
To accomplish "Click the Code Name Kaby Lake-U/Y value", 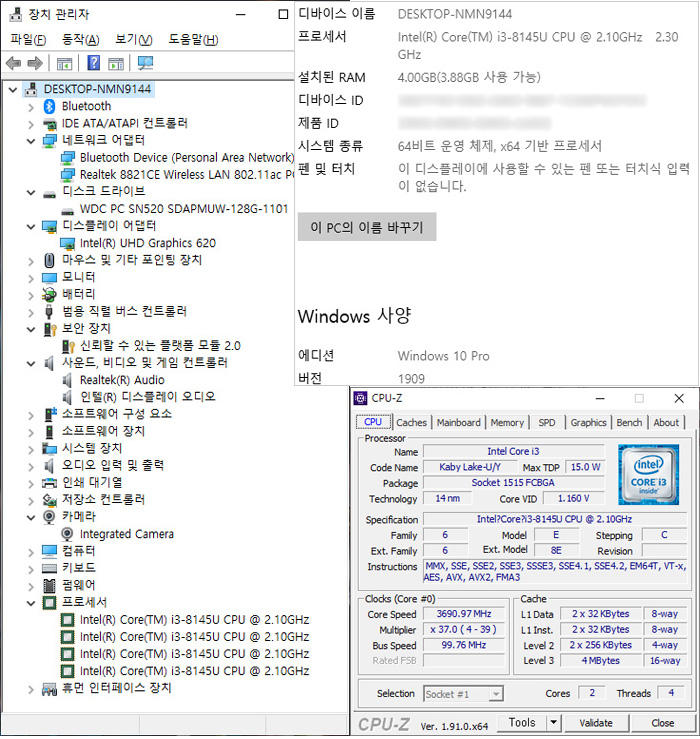I will (x=470, y=467).
